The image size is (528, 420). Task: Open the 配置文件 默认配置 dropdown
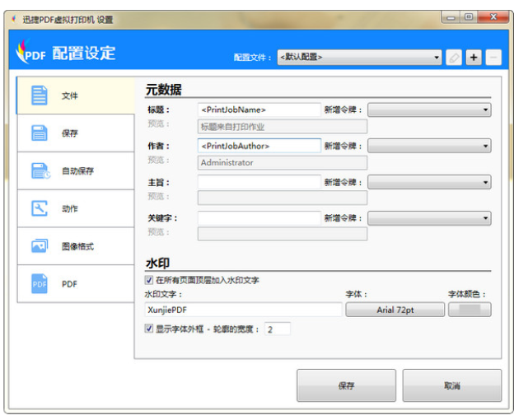359,57
